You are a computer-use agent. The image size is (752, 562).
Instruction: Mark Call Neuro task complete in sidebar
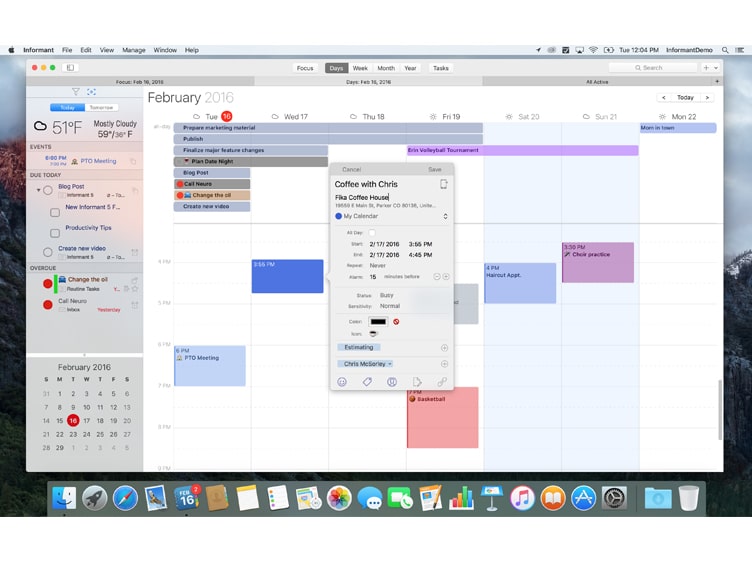[x=47, y=305]
